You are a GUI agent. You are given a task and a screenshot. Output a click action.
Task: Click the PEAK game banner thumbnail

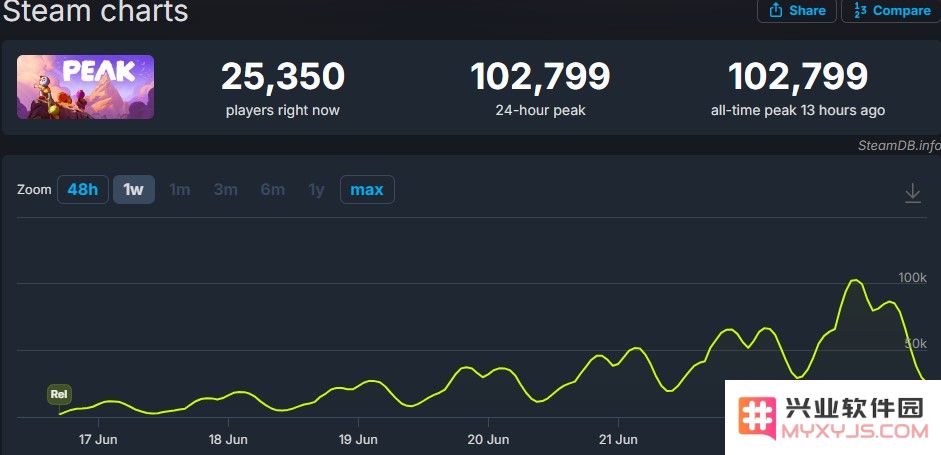(x=85, y=87)
